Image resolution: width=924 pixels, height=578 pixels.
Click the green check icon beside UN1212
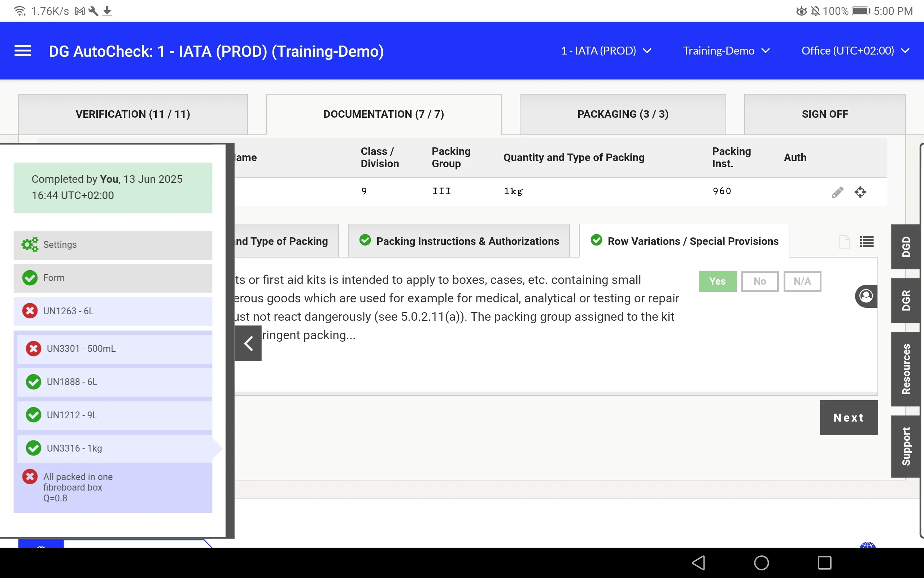click(x=34, y=415)
